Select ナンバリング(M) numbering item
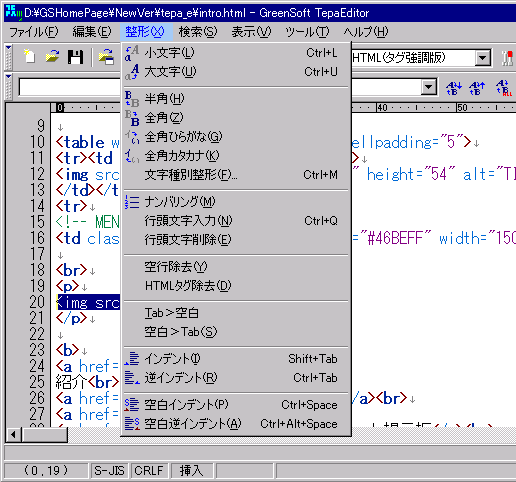The height and width of the screenshot is (482, 516). click(x=236, y=202)
